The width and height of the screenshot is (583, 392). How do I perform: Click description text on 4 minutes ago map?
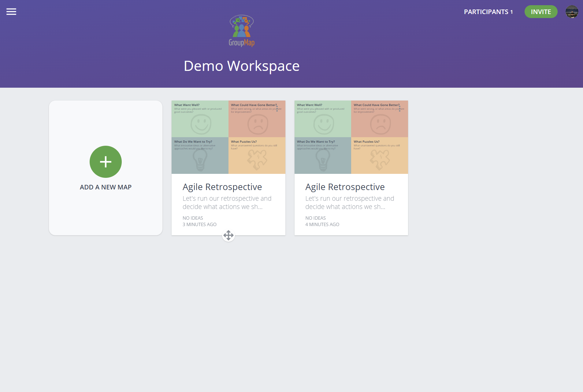[x=350, y=203]
